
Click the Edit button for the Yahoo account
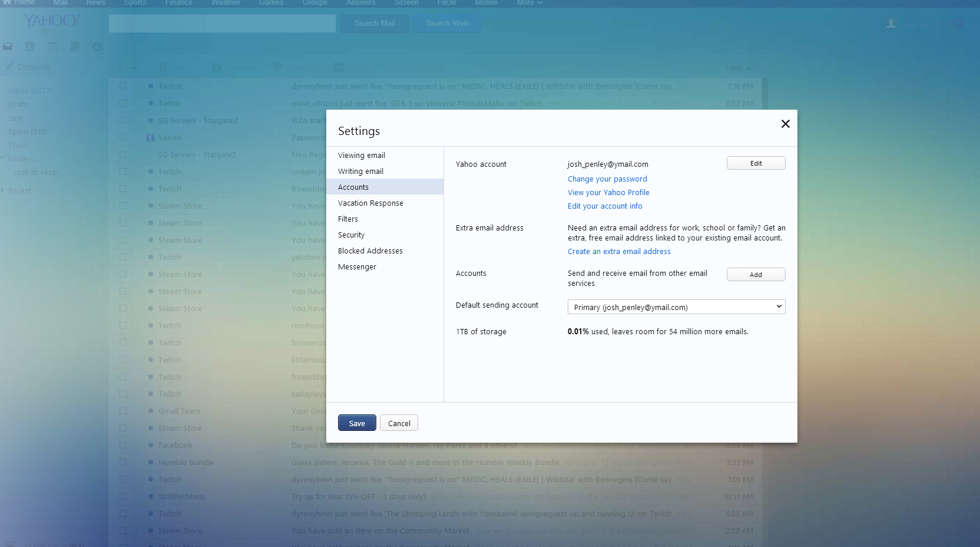[756, 163]
